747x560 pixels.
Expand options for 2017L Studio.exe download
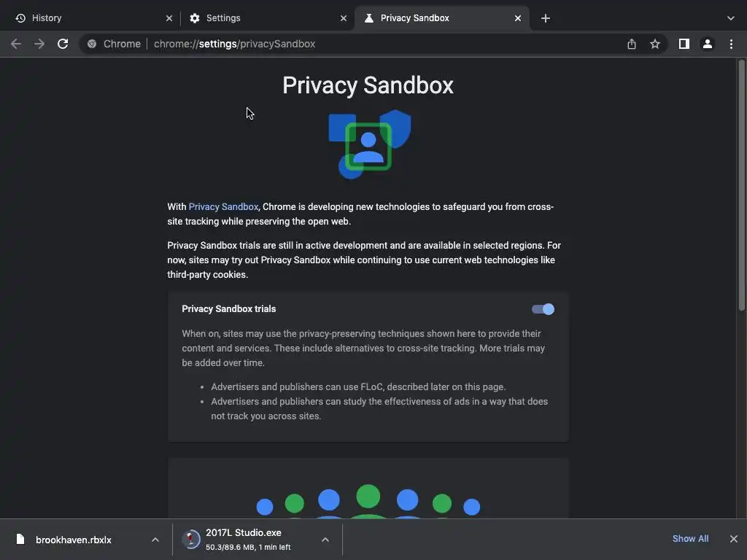[325, 540]
